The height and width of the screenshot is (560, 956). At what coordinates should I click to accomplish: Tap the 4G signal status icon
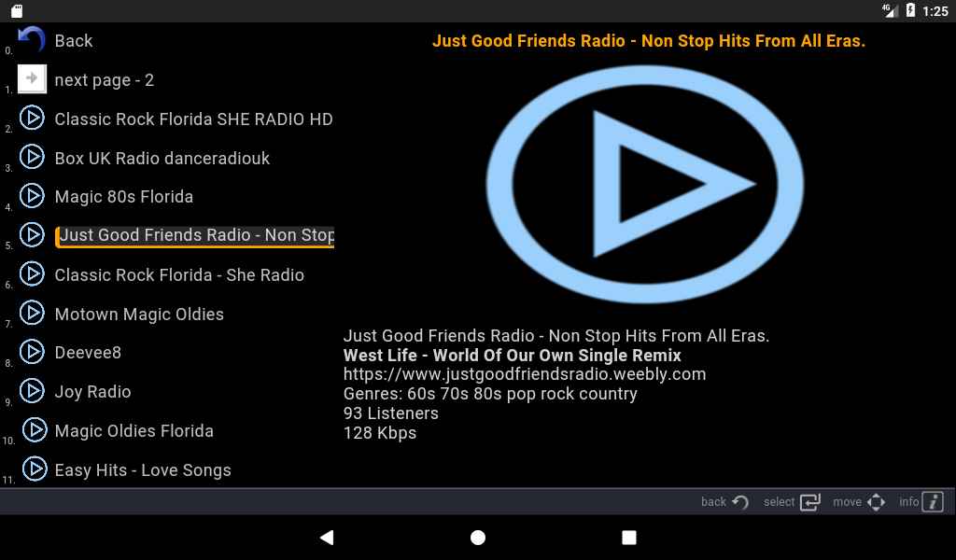(890, 9)
